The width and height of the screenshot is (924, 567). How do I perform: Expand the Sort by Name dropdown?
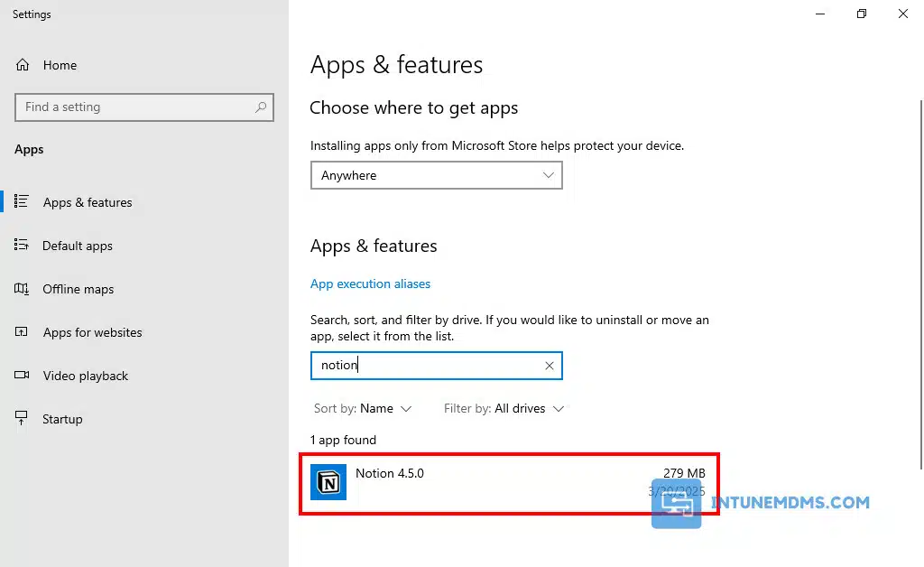363,409
